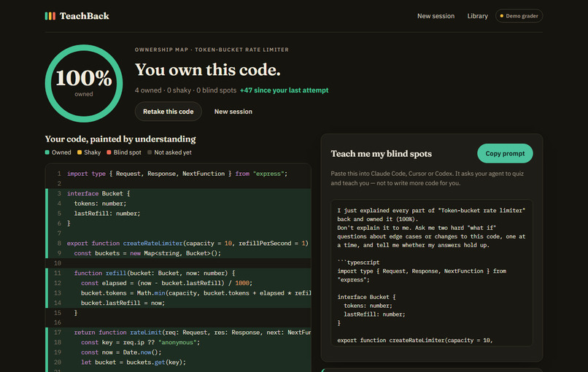Screen dimensions: 588x372
Task: Click "return function rateLimit" line 17
Action: click(x=193, y=333)
